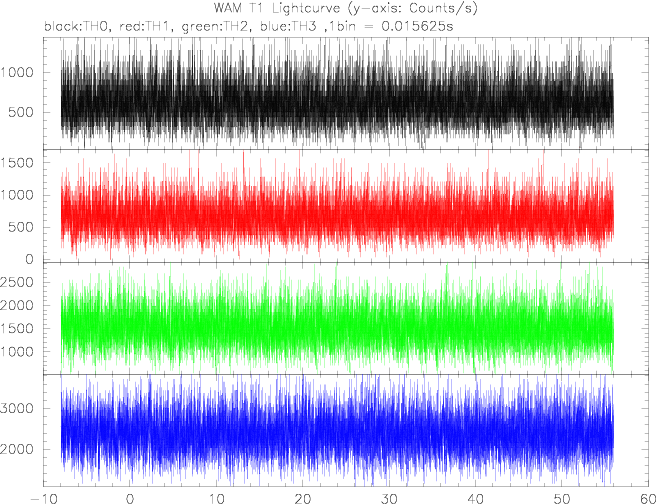This screenshot has width=657, height=504.
Task: Click the "-10" time axis label
Action: [x=43, y=499]
